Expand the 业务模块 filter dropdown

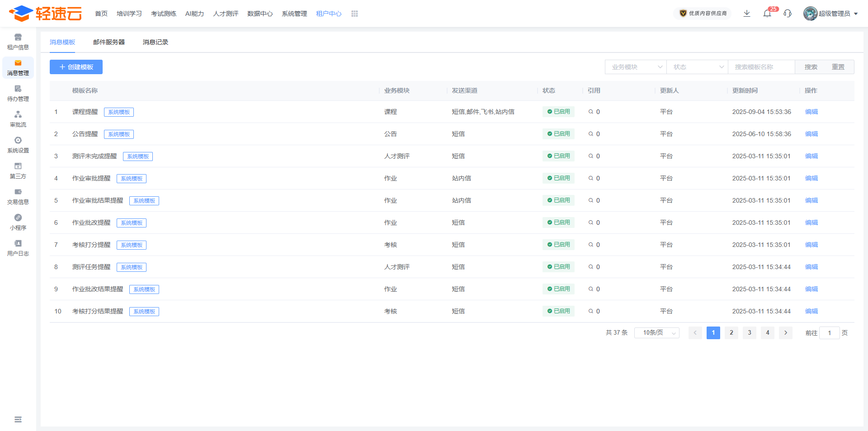click(636, 67)
